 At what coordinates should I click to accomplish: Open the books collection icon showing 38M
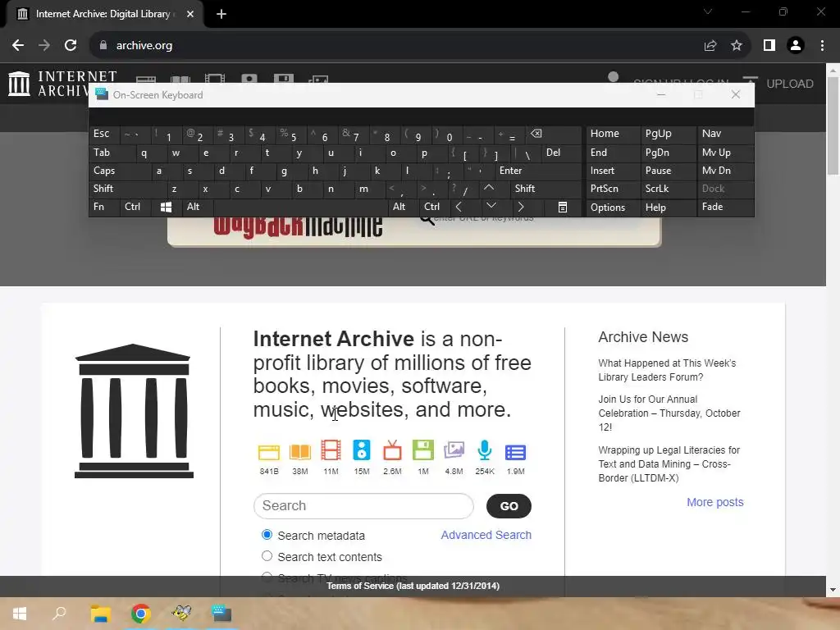[x=300, y=452]
